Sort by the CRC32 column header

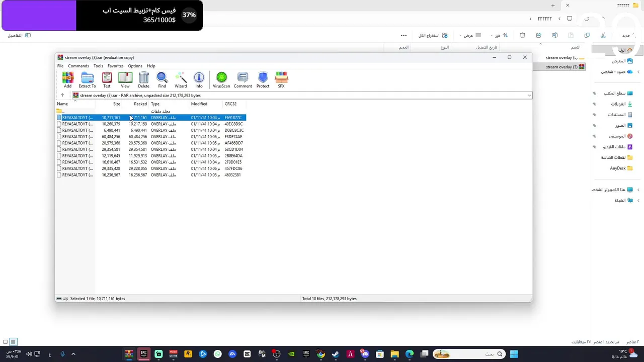point(234,104)
